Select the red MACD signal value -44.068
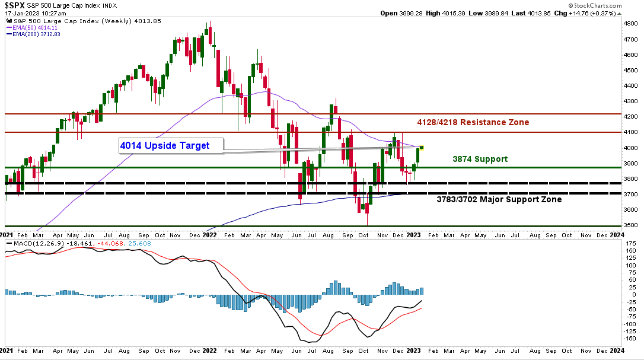The height and width of the screenshot is (360, 644). (109, 243)
